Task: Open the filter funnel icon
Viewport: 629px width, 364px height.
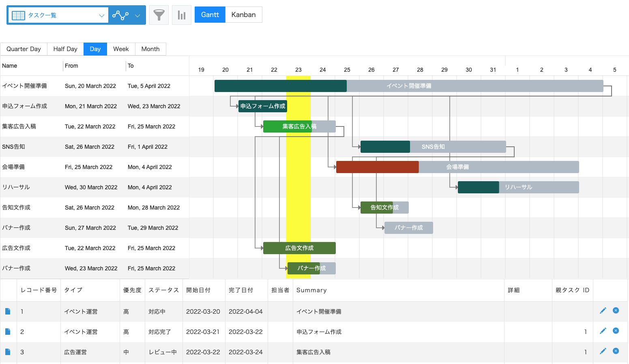Action: [x=159, y=15]
